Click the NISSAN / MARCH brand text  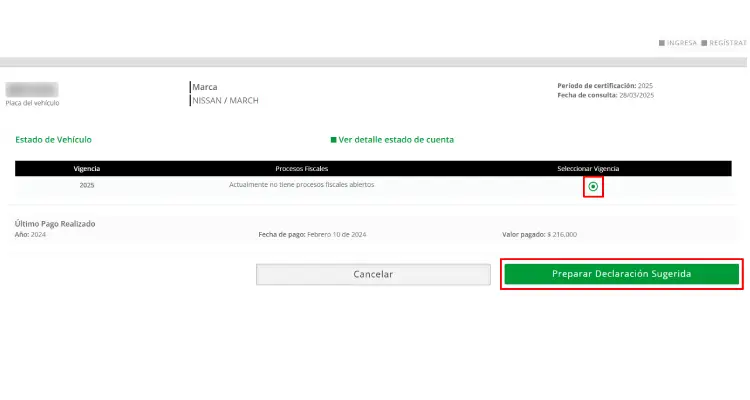pyautogui.click(x=225, y=100)
